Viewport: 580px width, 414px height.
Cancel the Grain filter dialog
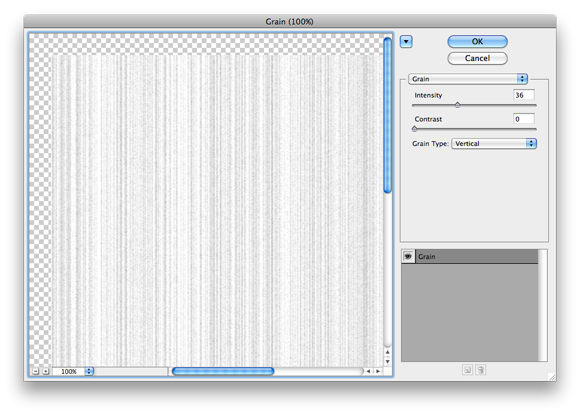[477, 58]
